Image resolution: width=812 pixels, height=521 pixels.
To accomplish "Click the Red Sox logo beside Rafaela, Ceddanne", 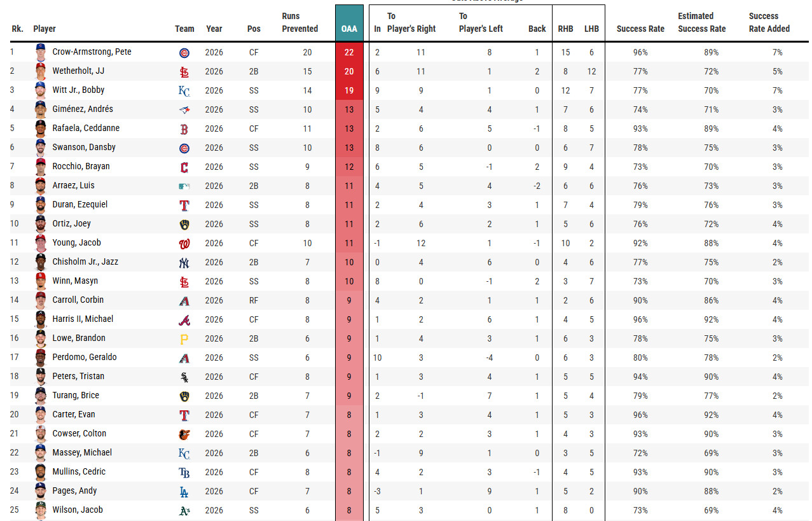I will pyautogui.click(x=184, y=129).
